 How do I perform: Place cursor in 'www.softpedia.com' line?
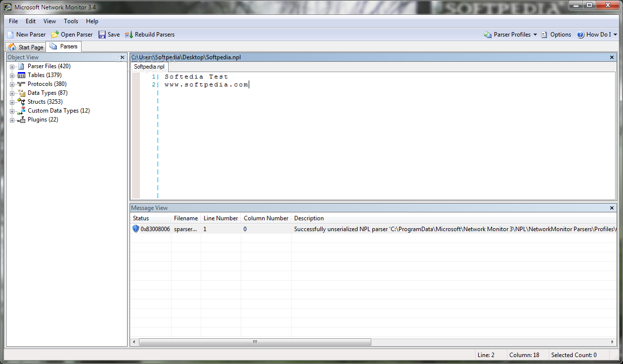pos(206,84)
